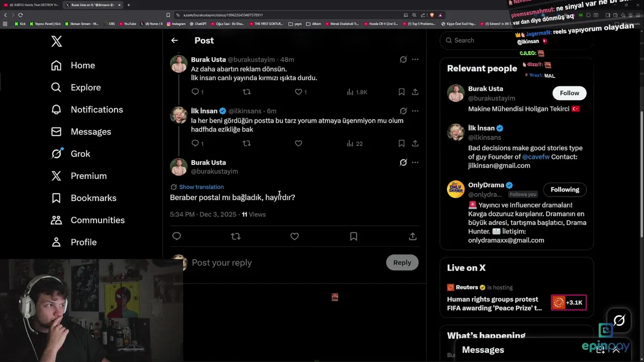Bookmark the main post
Image resolution: width=644 pixels, height=362 pixels.
pyautogui.click(x=354, y=236)
